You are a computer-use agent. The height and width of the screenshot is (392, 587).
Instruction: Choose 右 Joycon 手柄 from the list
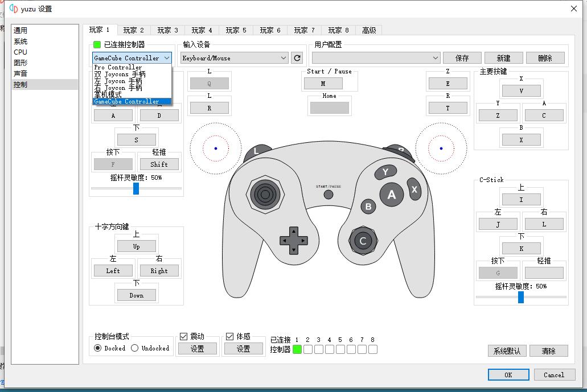[132, 88]
